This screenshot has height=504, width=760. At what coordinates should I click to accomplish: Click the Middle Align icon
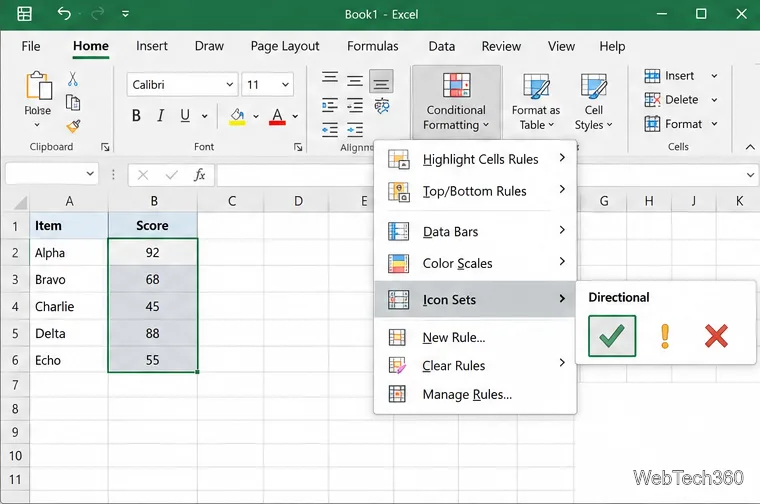tap(355, 80)
